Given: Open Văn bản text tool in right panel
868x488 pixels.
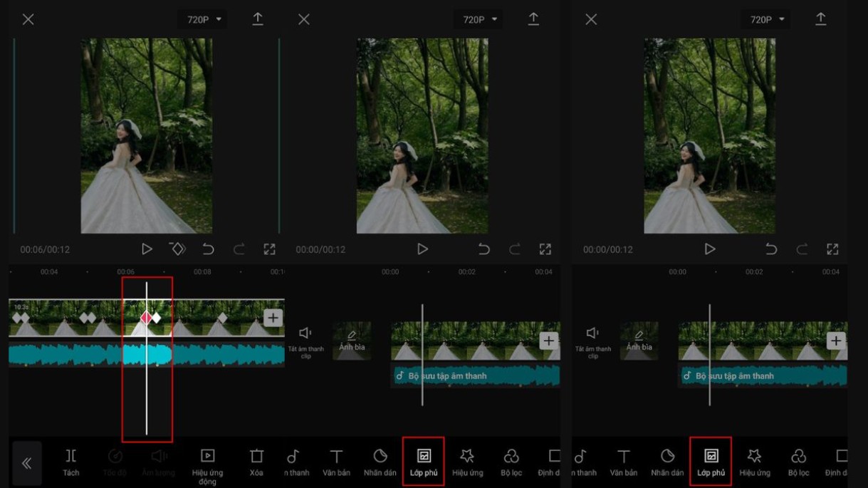Looking at the screenshot, I should point(624,461).
